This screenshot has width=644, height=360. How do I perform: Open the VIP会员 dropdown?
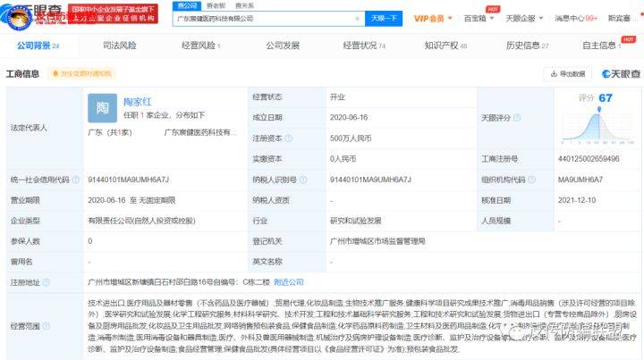[x=433, y=19]
